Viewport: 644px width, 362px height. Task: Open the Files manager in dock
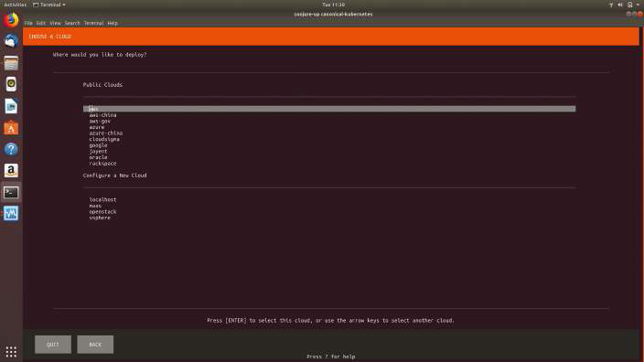click(11, 63)
